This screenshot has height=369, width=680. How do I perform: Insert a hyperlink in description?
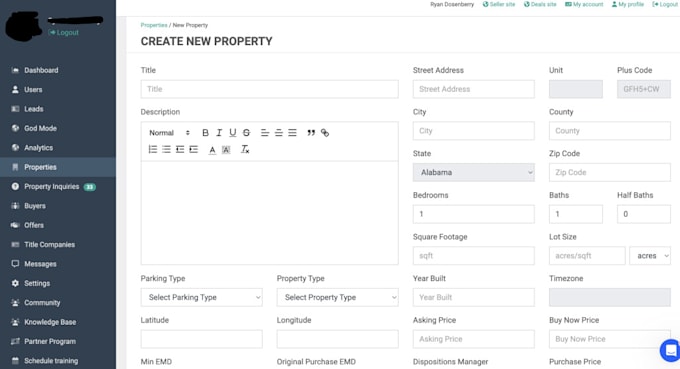coord(325,133)
